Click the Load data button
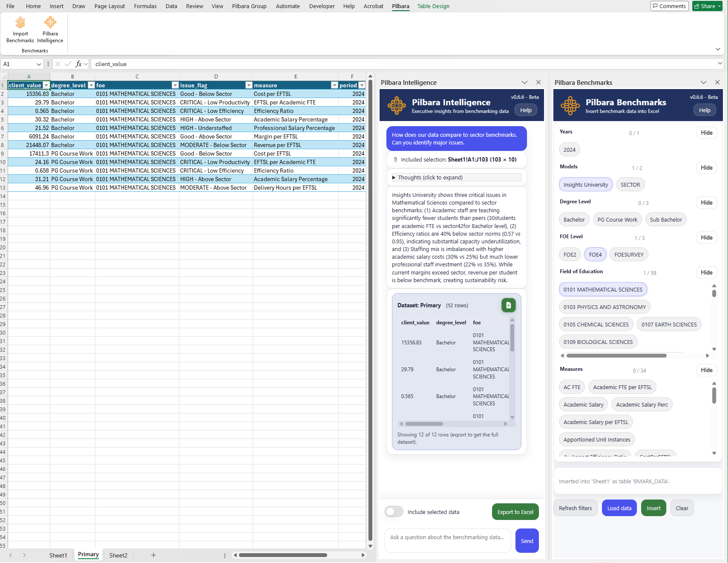The width and height of the screenshot is (728, 563). (x=619, y=508)
